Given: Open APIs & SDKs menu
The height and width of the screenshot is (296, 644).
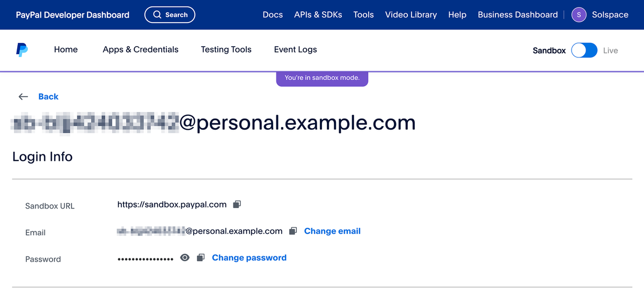Looking at the screenshot, I should (x=318, y=15).
